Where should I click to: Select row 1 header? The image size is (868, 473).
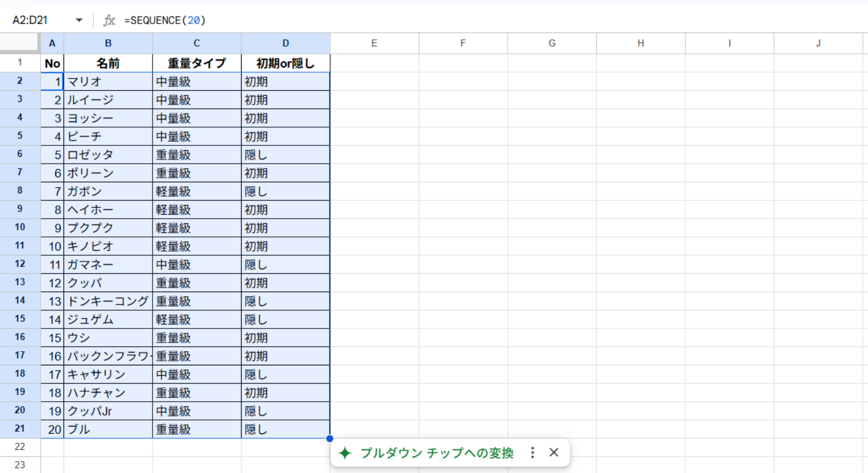[x=20, y=63]
